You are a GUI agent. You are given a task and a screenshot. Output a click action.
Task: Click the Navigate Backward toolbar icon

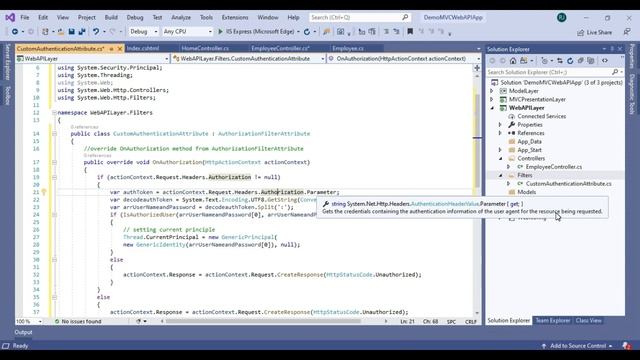15,31
